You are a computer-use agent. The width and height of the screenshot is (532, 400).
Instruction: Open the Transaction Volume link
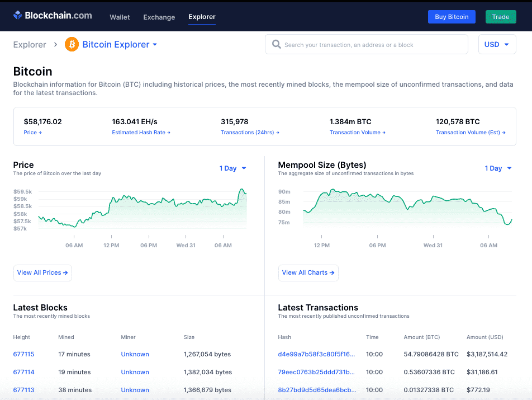coord(358,133)
